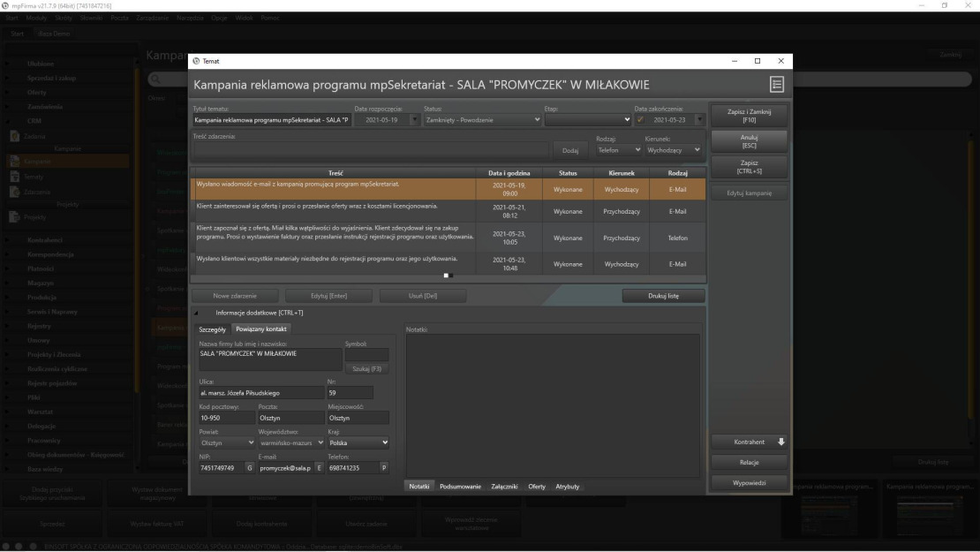Click the G button beside the NIP field
The width and height of the screenshot is (980, 552).
pos(250,467)
